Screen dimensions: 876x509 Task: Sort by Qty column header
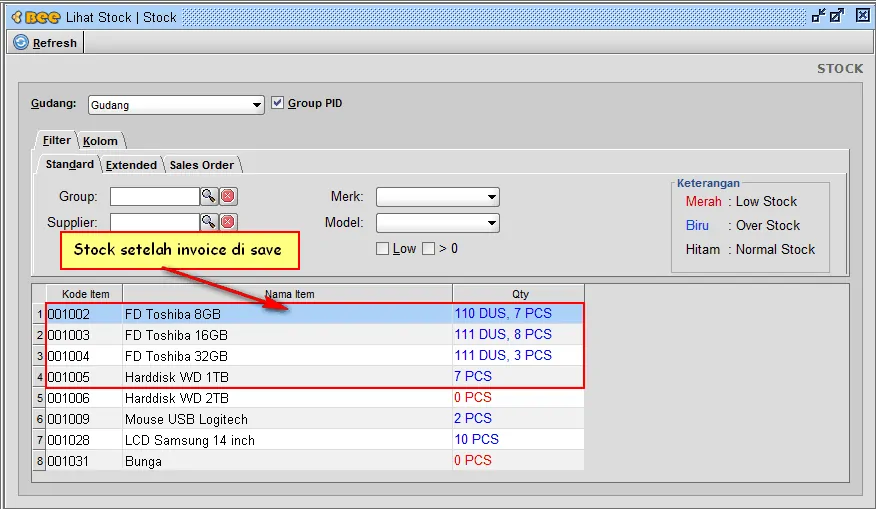click(x=519, y=294)
